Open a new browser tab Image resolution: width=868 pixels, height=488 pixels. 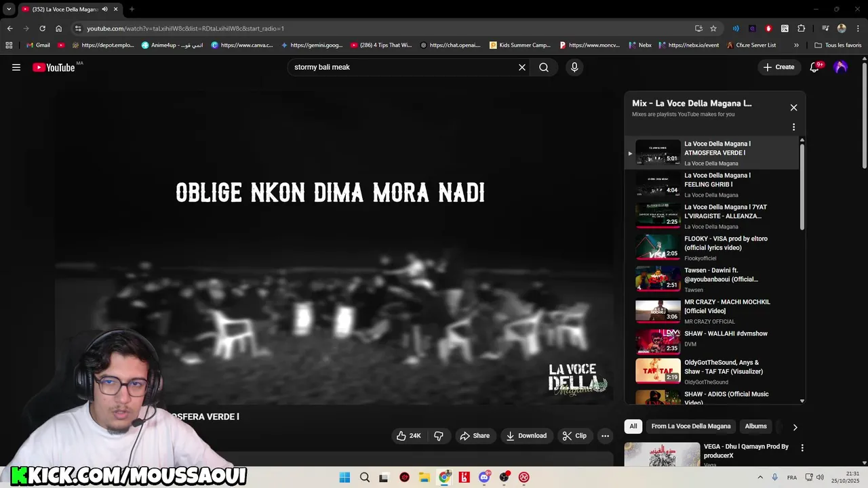point(132,9)
